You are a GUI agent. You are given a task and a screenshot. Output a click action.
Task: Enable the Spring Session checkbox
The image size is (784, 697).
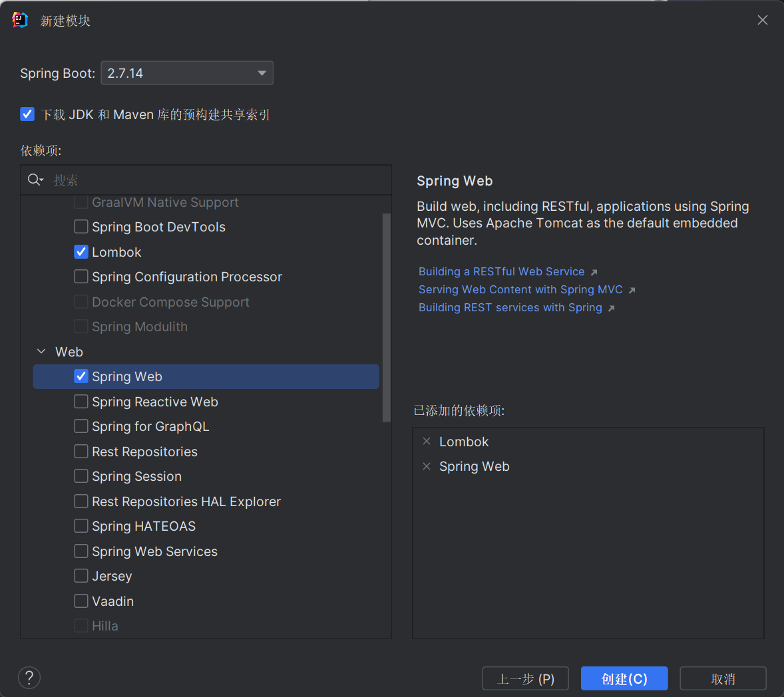(81, 476)
